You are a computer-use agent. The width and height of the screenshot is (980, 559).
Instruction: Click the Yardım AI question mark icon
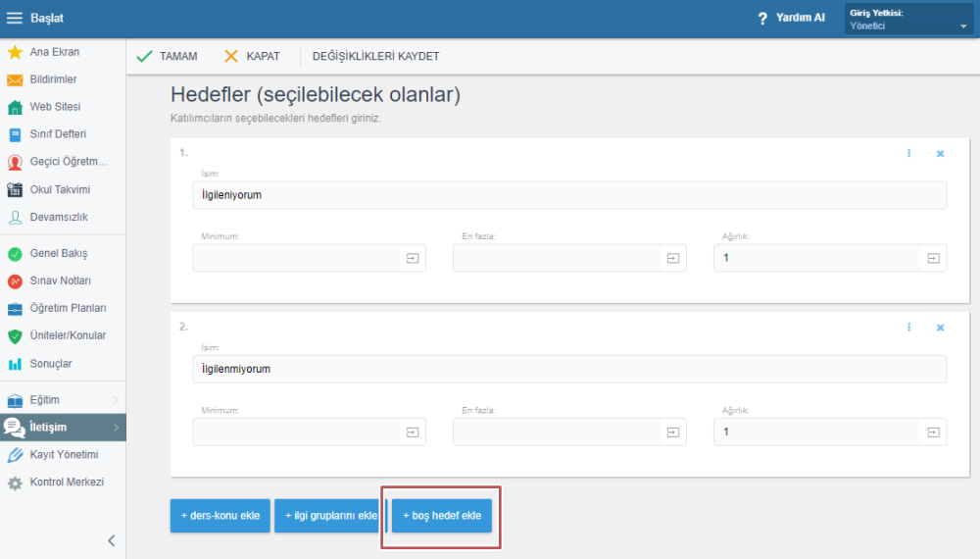(x=762, y=19)
